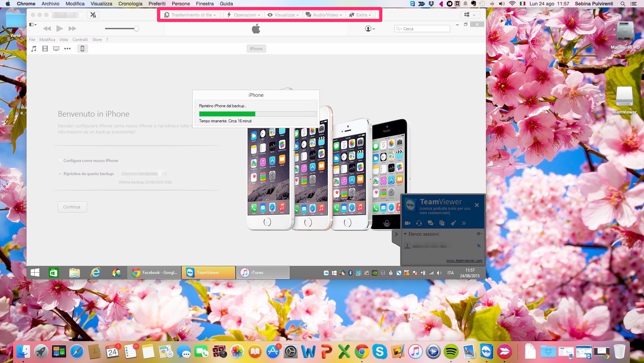Expand the Operazioni dropdown menu
This screenshot has height=363, width=644.
(x=244, y=15)
